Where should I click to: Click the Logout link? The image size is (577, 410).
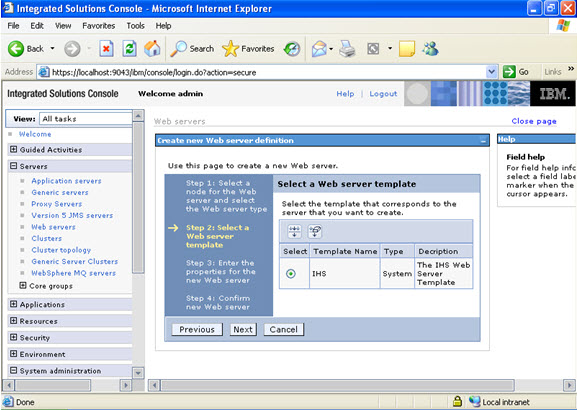383,94
